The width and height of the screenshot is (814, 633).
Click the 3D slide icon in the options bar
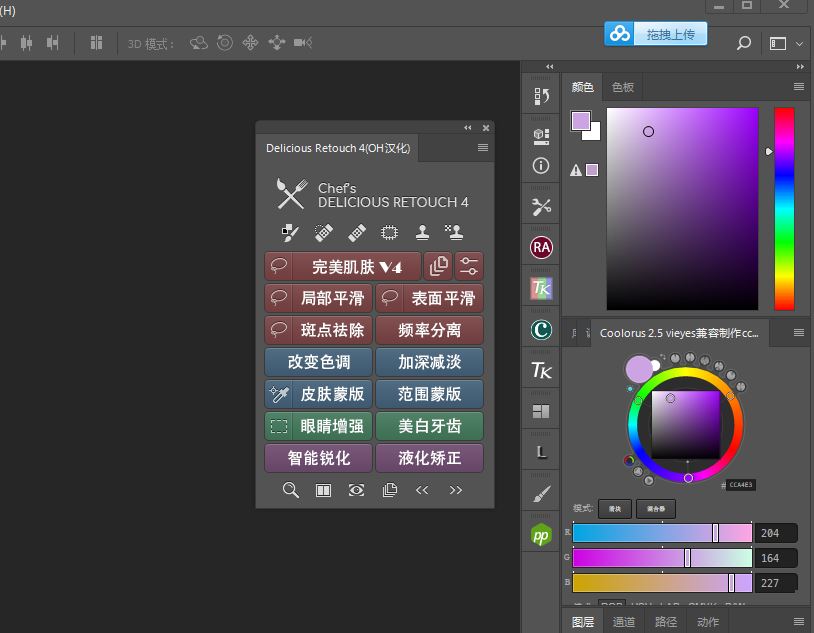tap(277, 43)
